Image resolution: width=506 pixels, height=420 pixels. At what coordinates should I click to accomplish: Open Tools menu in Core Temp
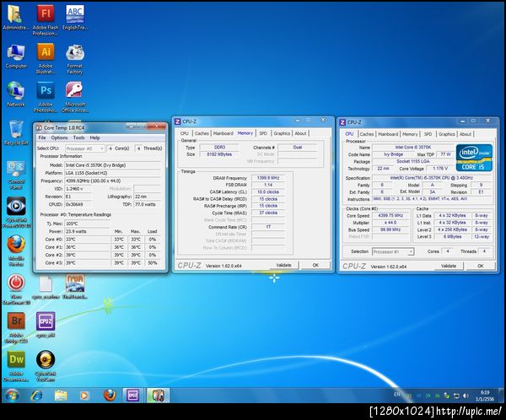[78, 137]
